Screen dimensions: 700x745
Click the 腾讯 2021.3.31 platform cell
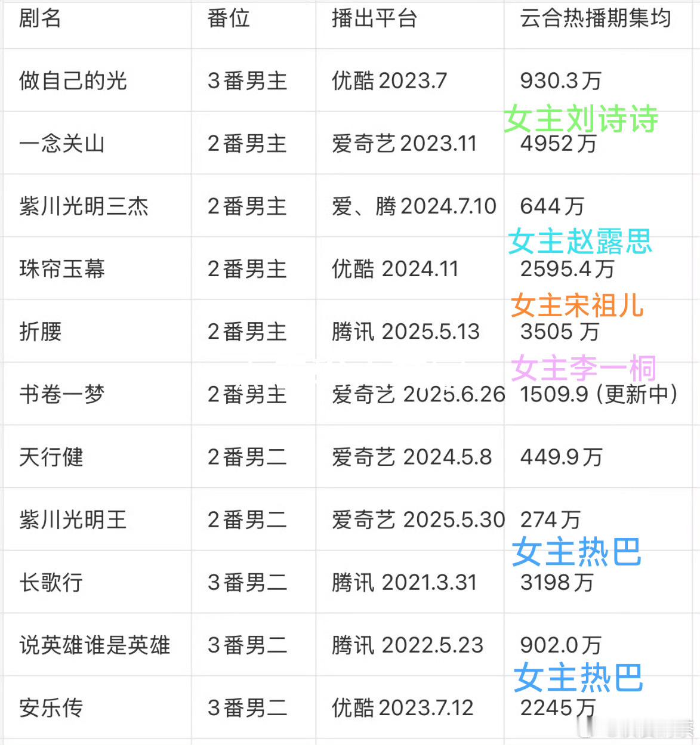pyautogui.click(x=405, y=583)
